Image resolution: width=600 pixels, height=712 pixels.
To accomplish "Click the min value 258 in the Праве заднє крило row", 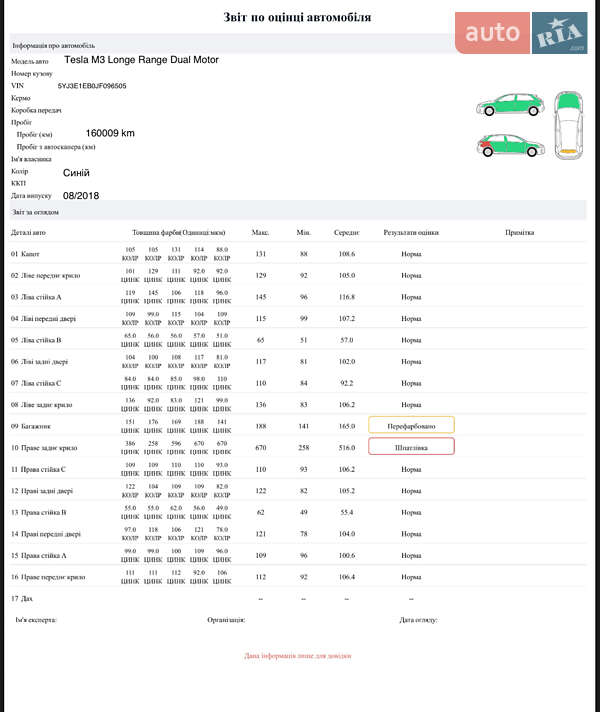I will click(303, 448).
